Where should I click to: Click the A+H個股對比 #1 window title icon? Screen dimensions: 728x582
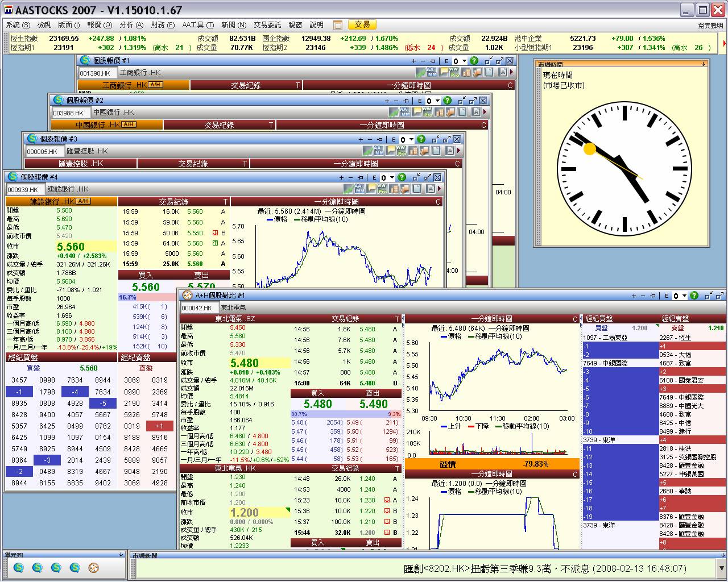coord(187,296)
